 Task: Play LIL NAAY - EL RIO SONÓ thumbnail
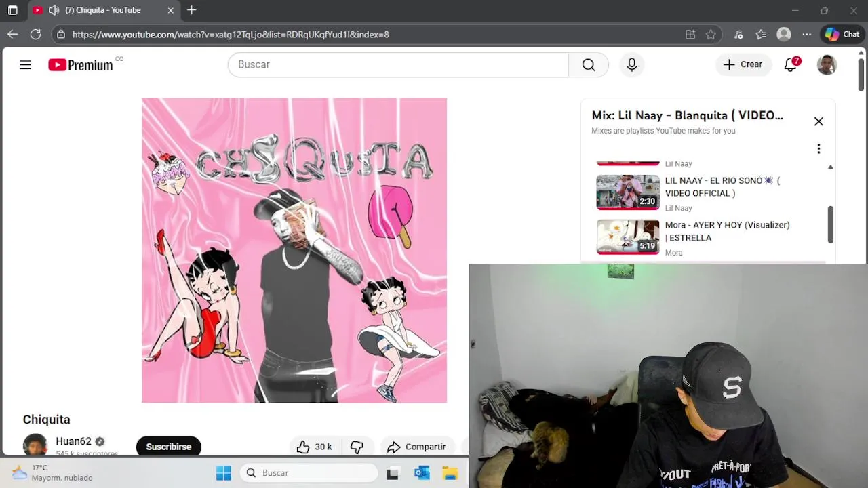[x=628, y=192]
